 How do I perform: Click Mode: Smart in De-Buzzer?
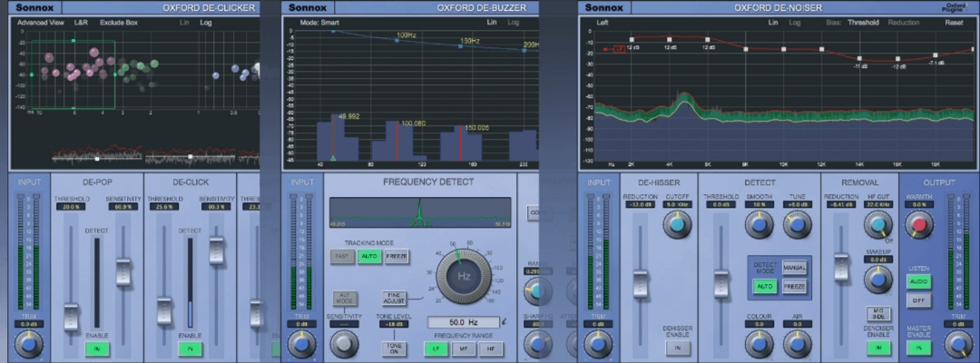click(319, 23)
